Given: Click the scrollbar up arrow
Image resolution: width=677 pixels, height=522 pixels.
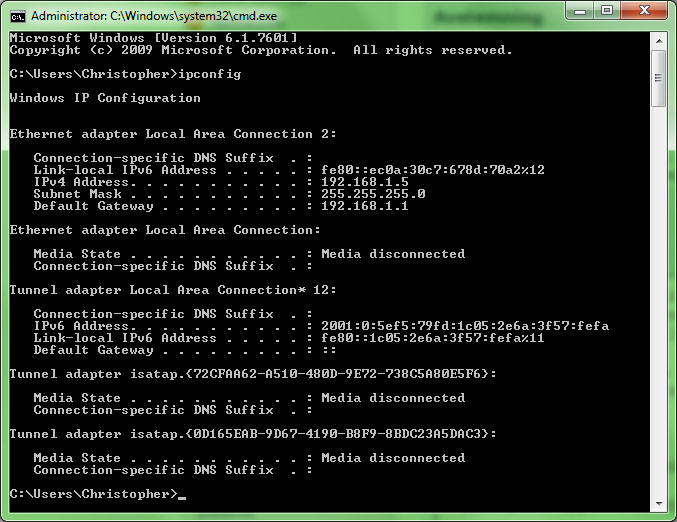Looking at the screenshot, I should 659,41.
